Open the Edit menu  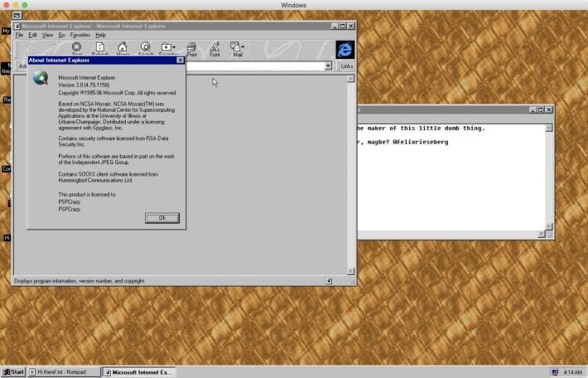pos(32,35)
